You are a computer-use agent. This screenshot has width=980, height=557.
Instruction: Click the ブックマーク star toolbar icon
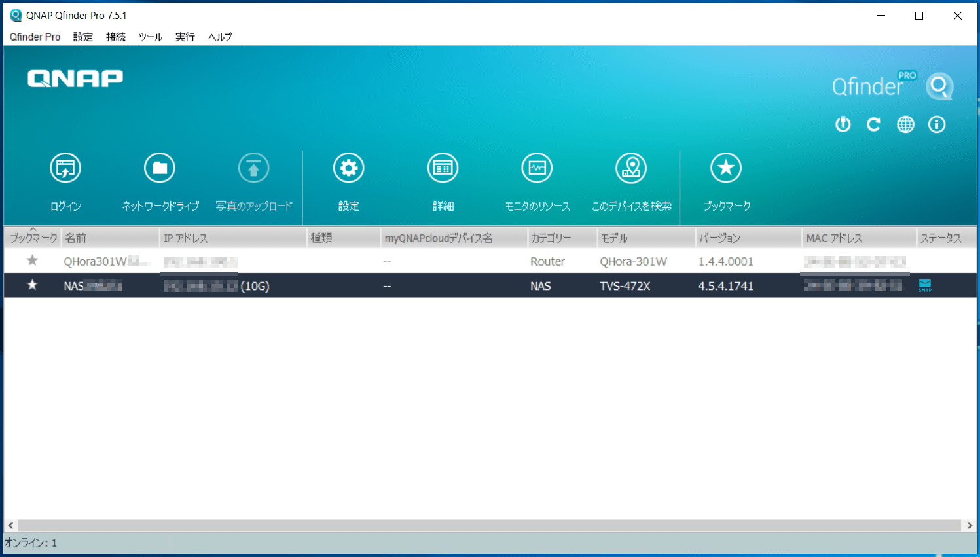[726, 168]
